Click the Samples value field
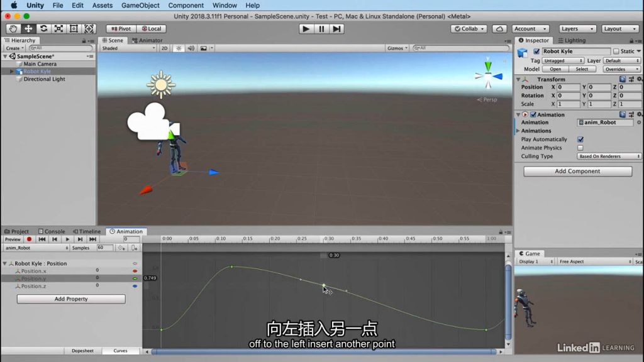The image size is (644, 362). pyautogui.click(x=104, y=248)
